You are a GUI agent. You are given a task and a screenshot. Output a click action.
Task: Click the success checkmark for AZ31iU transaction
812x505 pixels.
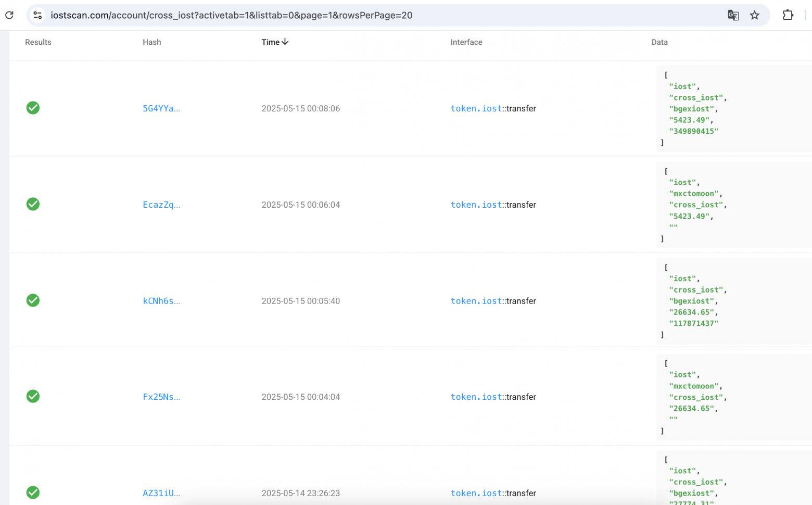click(x=33, y=493)
